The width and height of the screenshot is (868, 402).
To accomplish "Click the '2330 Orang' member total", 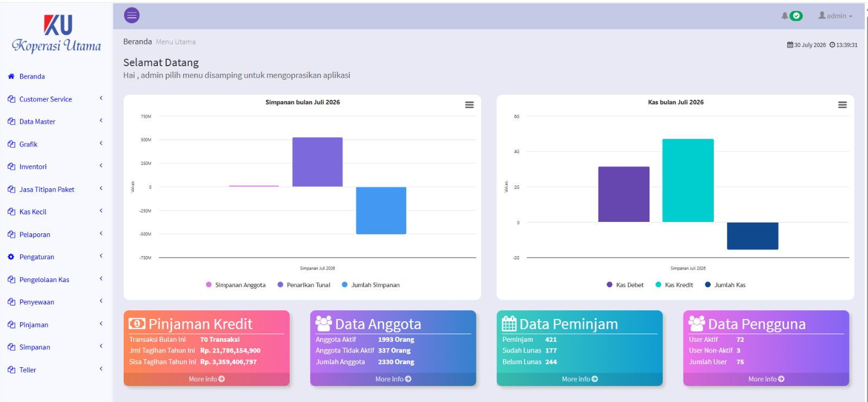I will pos(396,362).
